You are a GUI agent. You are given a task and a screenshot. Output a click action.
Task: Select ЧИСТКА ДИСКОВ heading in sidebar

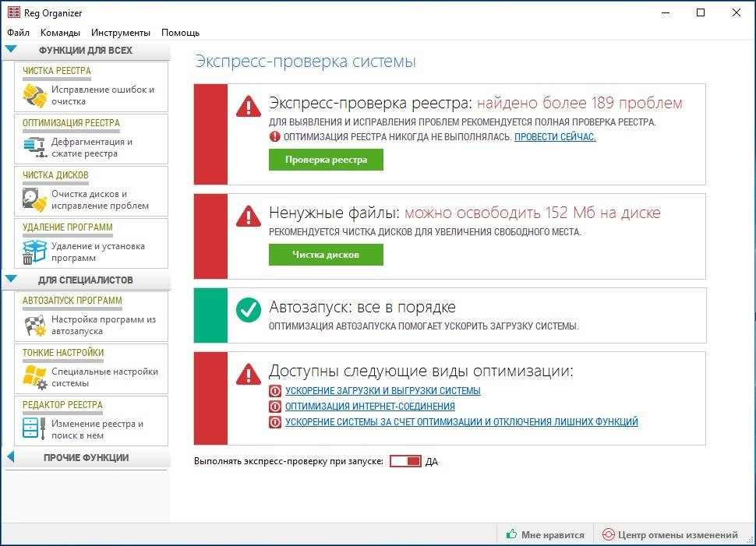pos(55,175)
